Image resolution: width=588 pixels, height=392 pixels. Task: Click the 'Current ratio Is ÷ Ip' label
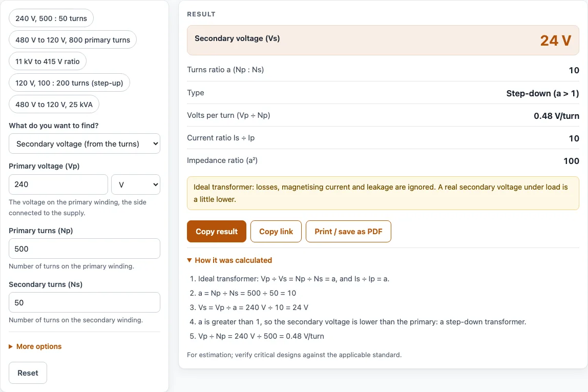click(x=221, y=138)
